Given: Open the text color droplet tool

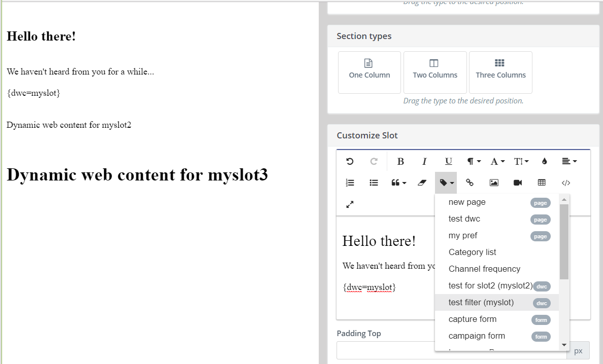Looking at the screenshot, I should tap(545, 162).
